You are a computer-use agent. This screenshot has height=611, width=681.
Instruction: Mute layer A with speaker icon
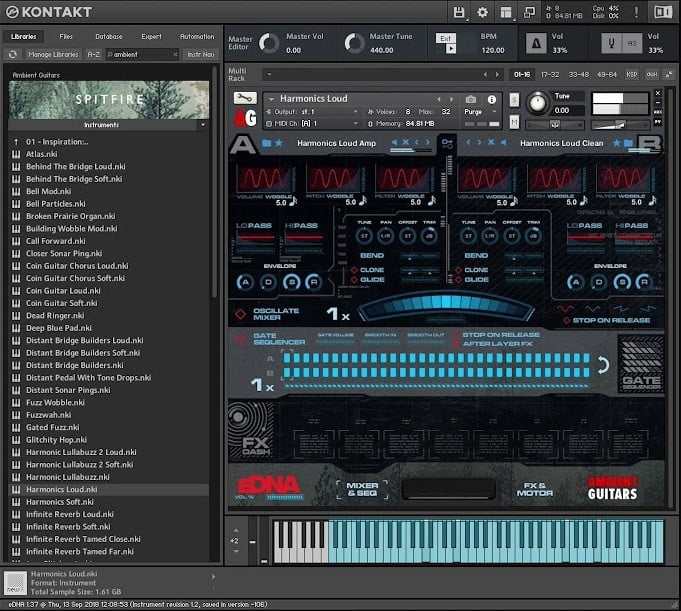pos(394,142)
